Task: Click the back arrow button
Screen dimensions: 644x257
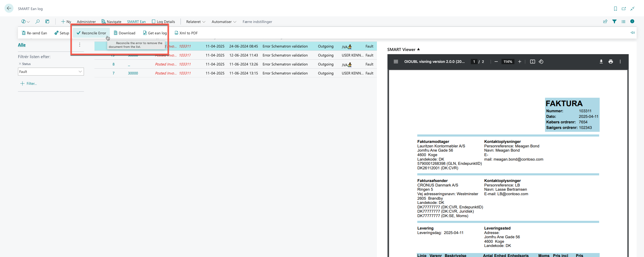Action: [x=9, y=8]
